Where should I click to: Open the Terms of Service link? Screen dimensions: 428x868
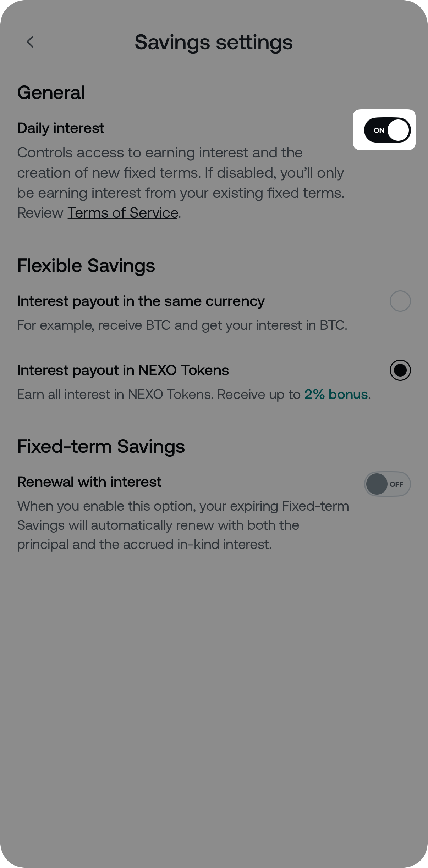click(123, 213)
